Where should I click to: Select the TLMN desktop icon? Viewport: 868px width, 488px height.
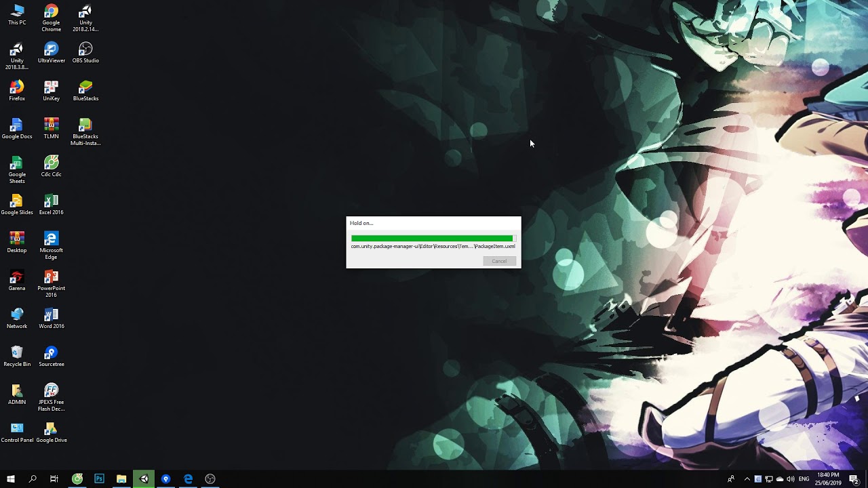[52, 129]
